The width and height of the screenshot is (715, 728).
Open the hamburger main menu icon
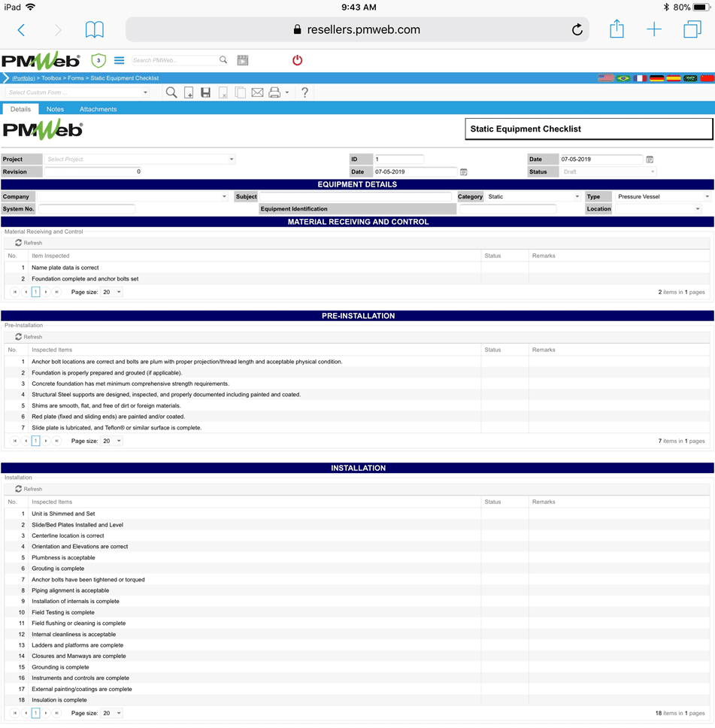(x=120, y=60)
